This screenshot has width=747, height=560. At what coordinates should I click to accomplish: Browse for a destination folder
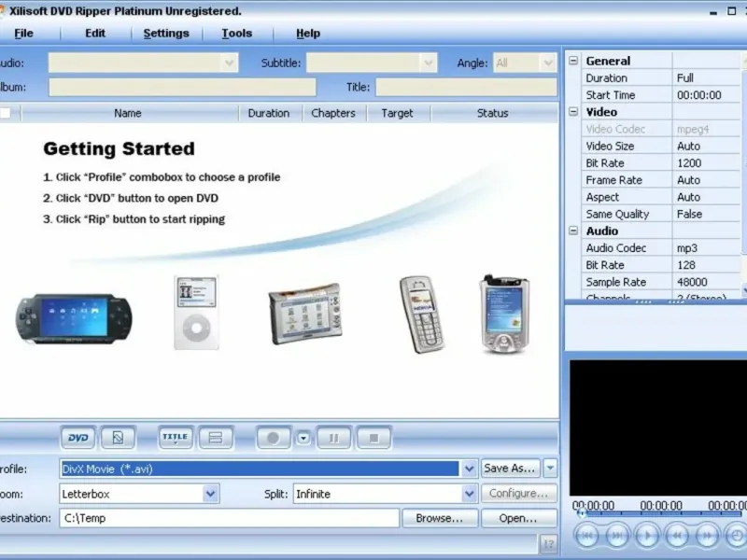pyautogui.click(x=440, y=518)
